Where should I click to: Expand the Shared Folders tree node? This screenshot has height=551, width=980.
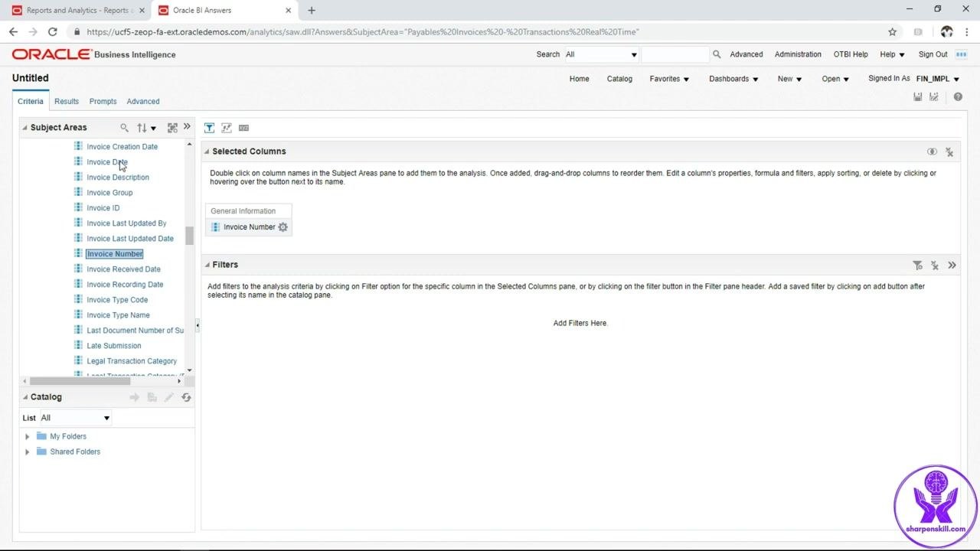point(28,452)
